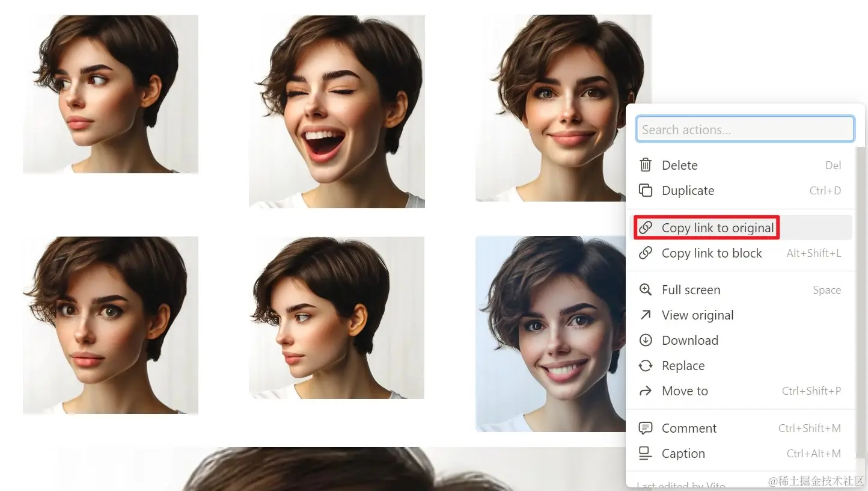
Task: Click the Ctrl+Shift+M shortcut text
Action: click(810, 428)
